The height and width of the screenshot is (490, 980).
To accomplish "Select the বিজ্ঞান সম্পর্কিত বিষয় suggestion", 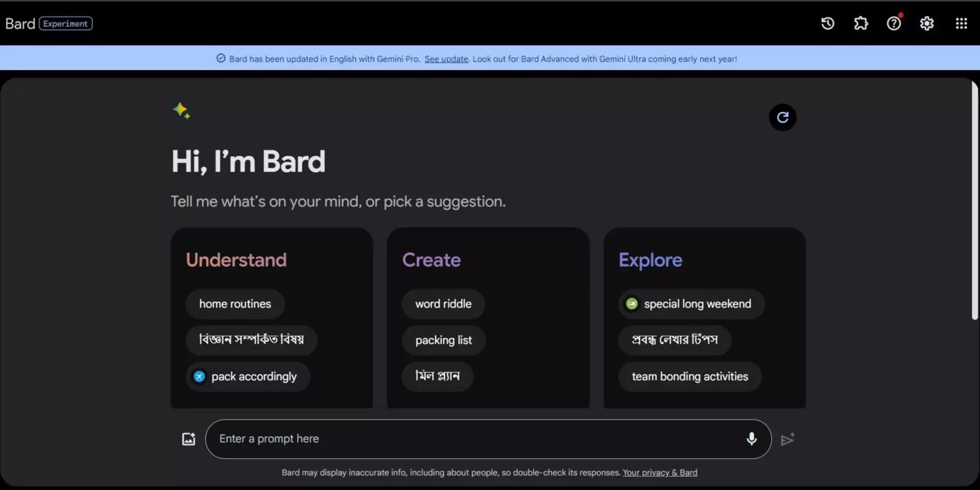I will point(251,340).
